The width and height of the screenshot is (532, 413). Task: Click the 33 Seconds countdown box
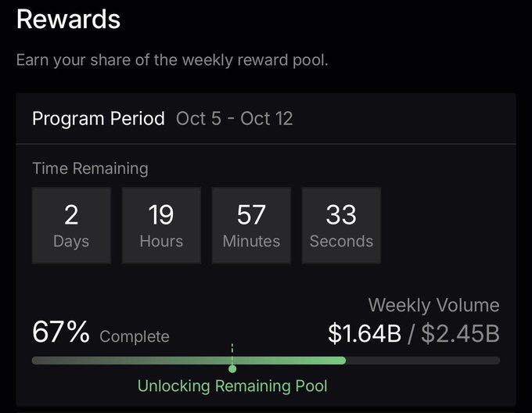pos(341,225)
